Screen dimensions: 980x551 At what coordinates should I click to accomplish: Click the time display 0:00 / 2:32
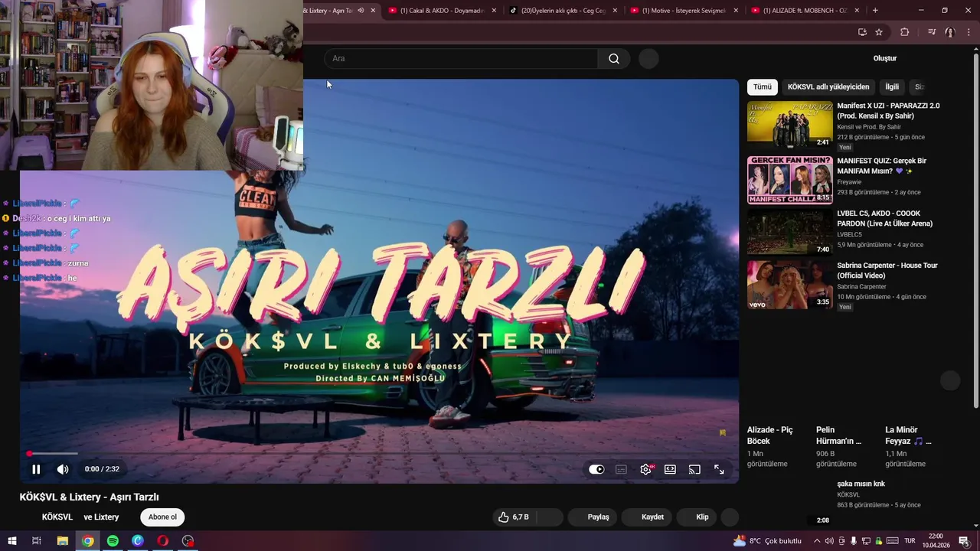(102, 469)
